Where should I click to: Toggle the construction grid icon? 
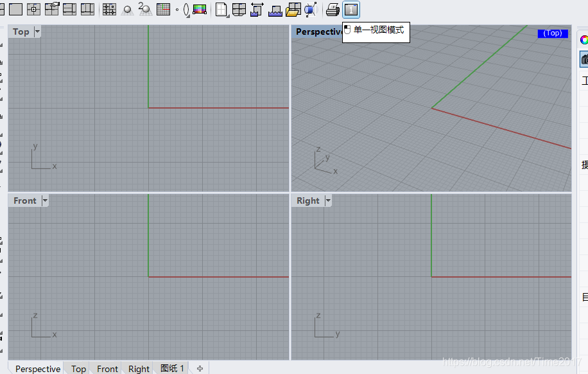pyautogui.click(x=163, y=10)
